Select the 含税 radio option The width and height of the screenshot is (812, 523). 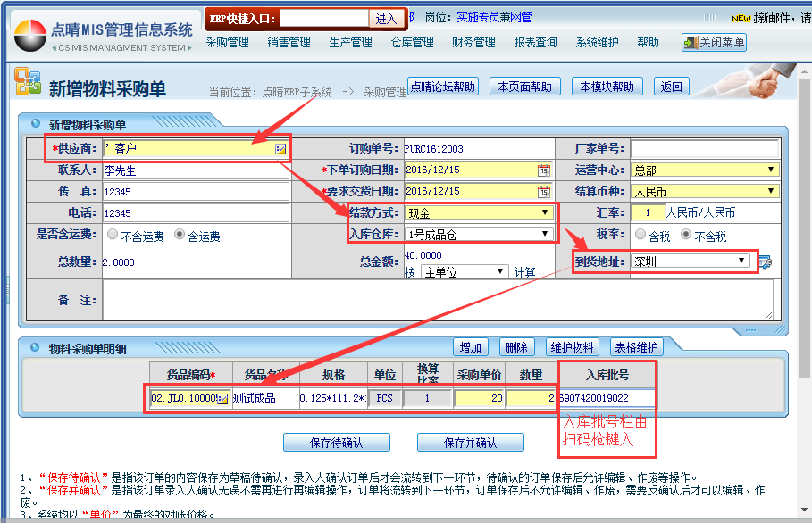point(640,236)
